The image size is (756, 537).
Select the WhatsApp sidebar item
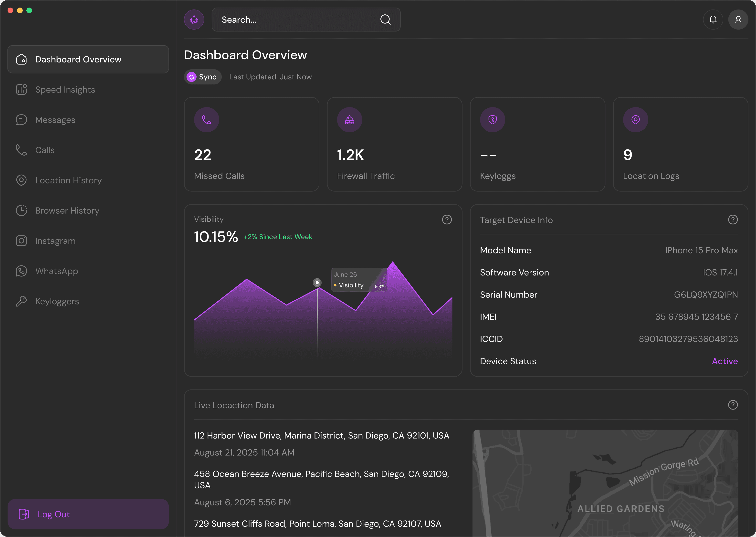coord(56,271)
